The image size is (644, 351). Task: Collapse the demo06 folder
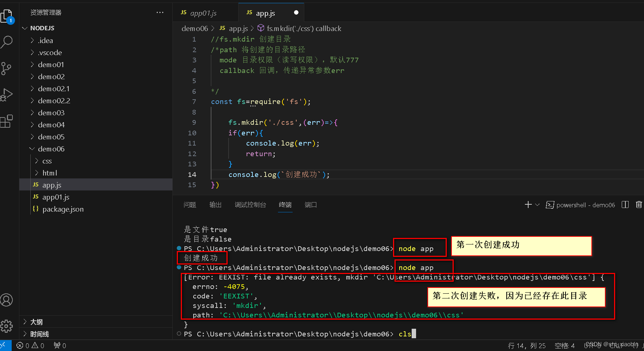pyautogui.click(x=96, y=149)
